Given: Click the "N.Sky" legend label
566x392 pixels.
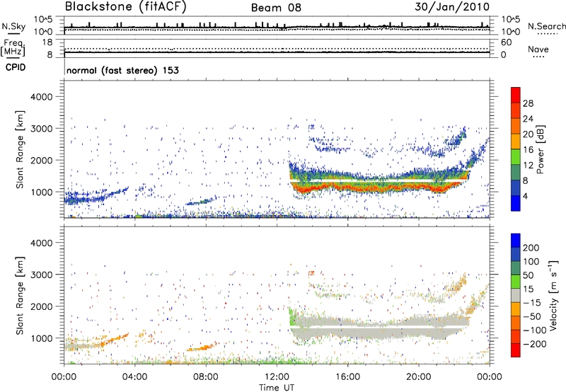Looking at the screenshot, I should [13, 26].
